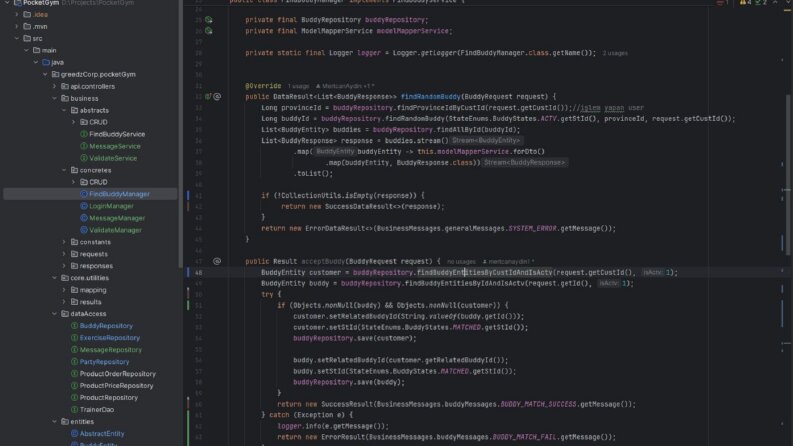Click SYSTEM_ERROR constant in the return statement
The image size is (793, 446).
tap(532, 229)
